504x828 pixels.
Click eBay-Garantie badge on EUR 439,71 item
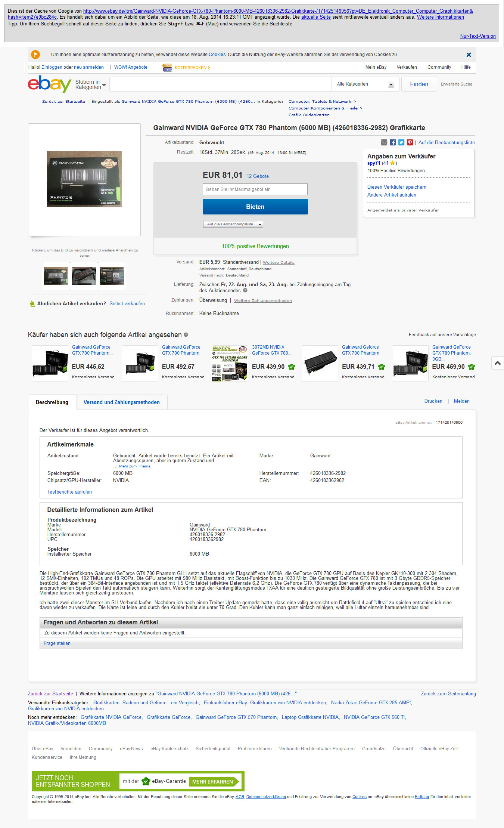click(382, 367)
